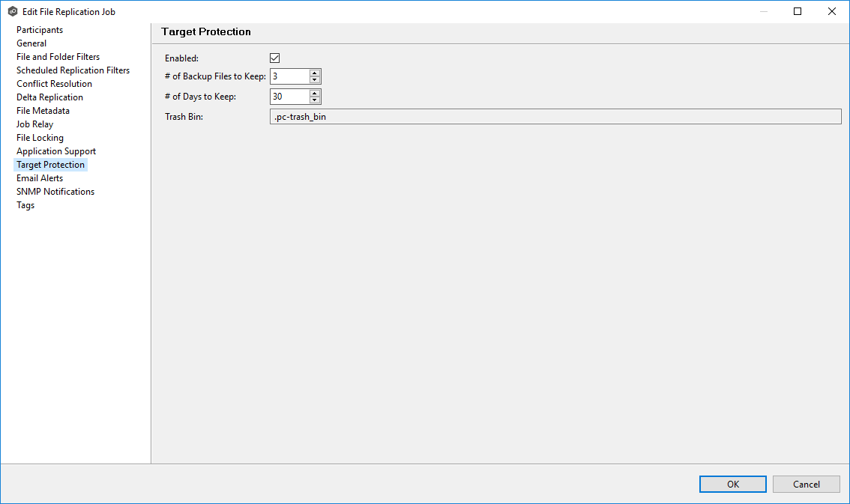
Task: Decrease number of Days to Keep
Action: tap(315, 100)
